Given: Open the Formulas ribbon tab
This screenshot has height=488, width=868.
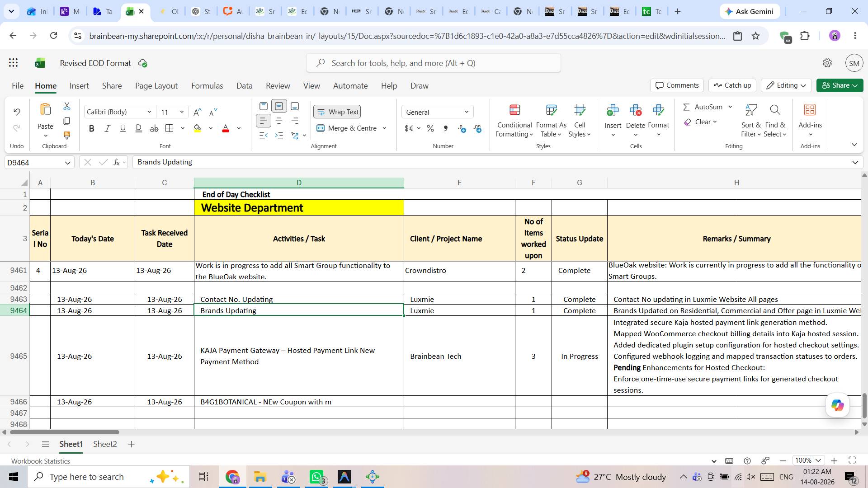Looking at the screenshot, I should click(x=207, y=86).
